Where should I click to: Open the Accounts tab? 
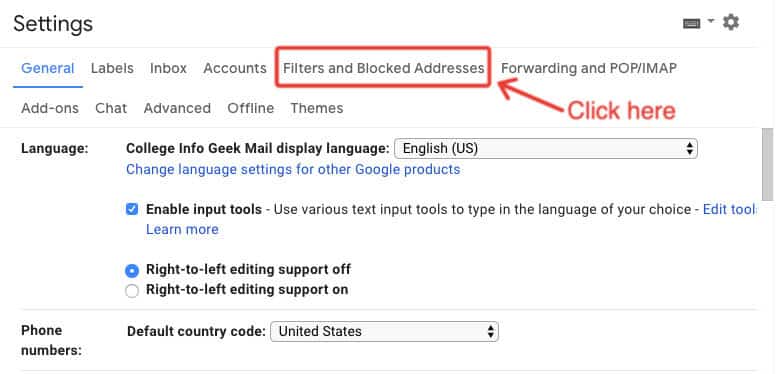tap(235, 68)
